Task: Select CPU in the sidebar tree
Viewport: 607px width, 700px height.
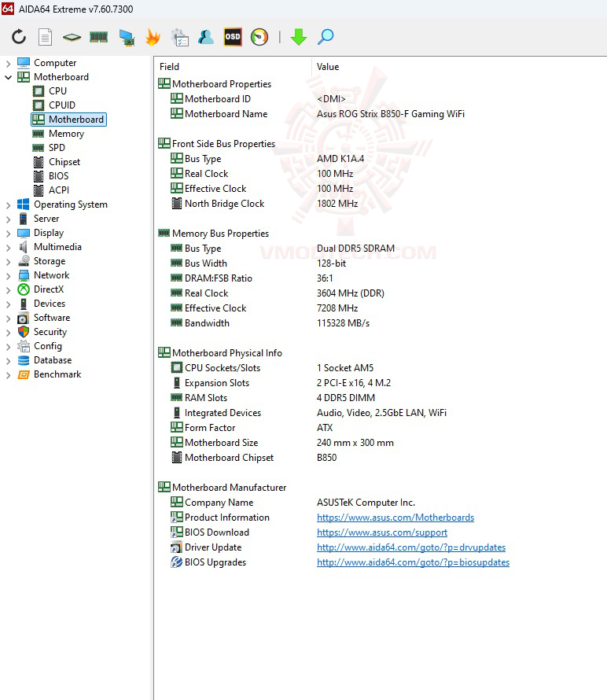Action: click(57, 91)
